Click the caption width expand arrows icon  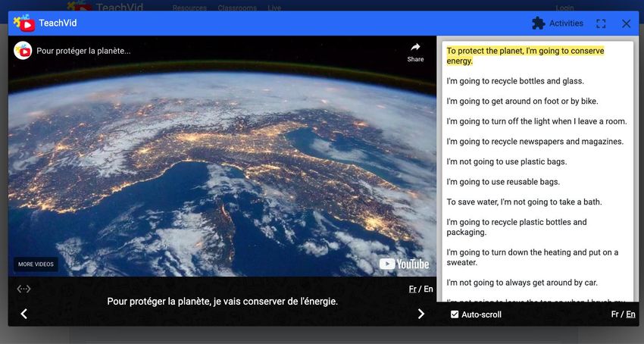(x=23, y=289)
